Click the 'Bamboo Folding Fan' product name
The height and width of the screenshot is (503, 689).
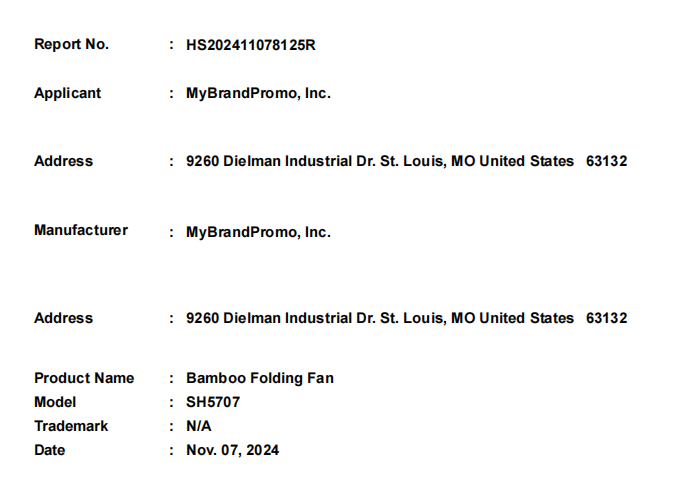tap(260, 378)
